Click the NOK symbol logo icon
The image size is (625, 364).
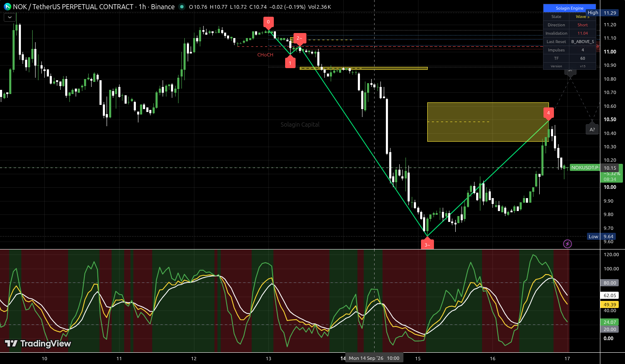pyautogui.click(x=8, y=7)
